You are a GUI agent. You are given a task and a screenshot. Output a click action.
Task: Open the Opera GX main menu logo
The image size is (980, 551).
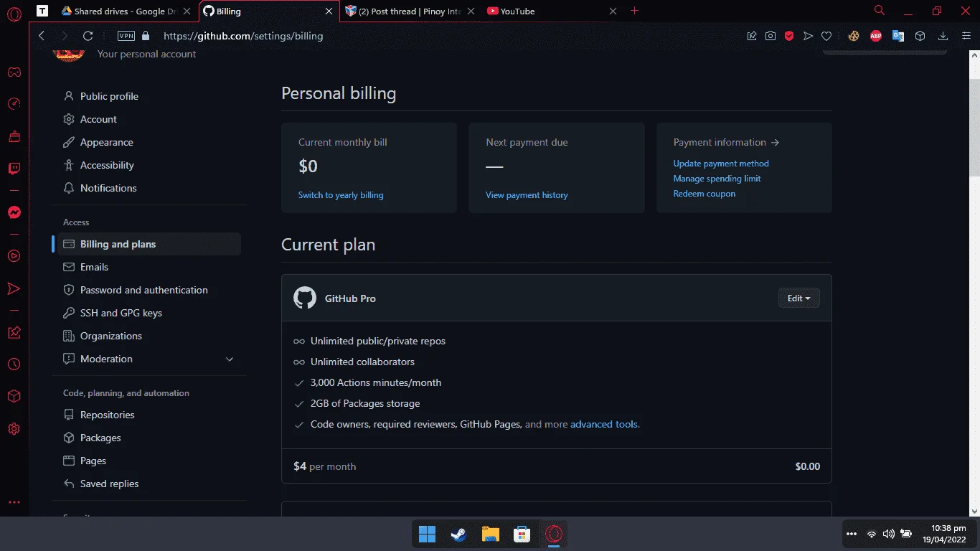14,14
